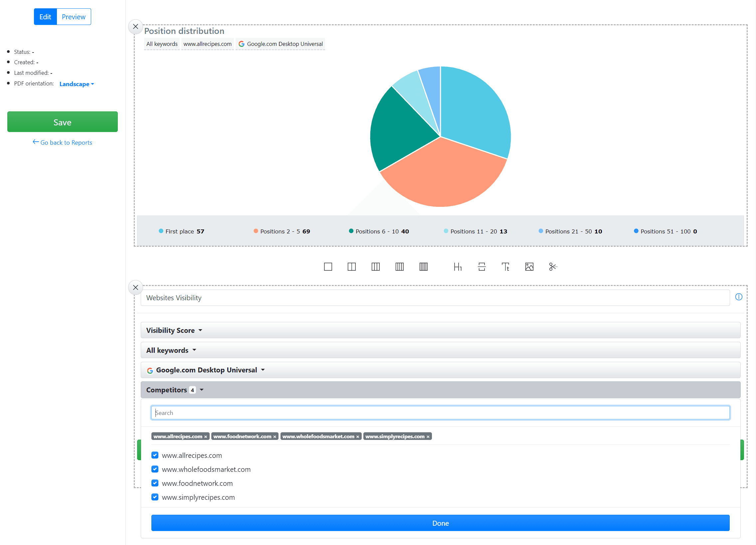Click the Positions 2 - 5 legend color dot
The width and height of the screenshot is (756, 545).
point(256,231)
